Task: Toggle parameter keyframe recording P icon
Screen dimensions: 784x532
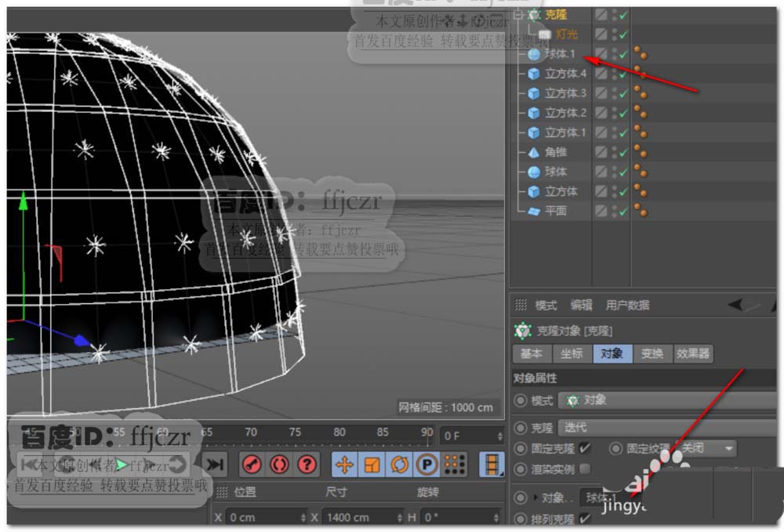Action: 426,465
